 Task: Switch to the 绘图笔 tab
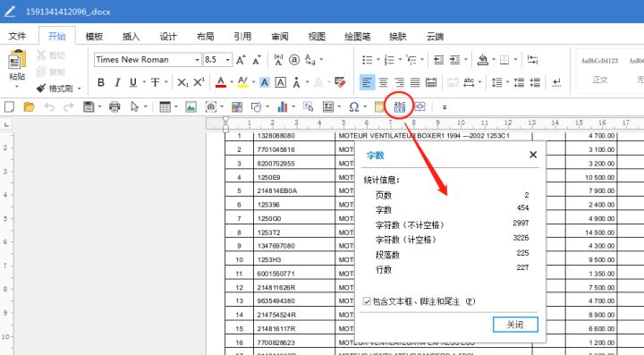(357, 36)
